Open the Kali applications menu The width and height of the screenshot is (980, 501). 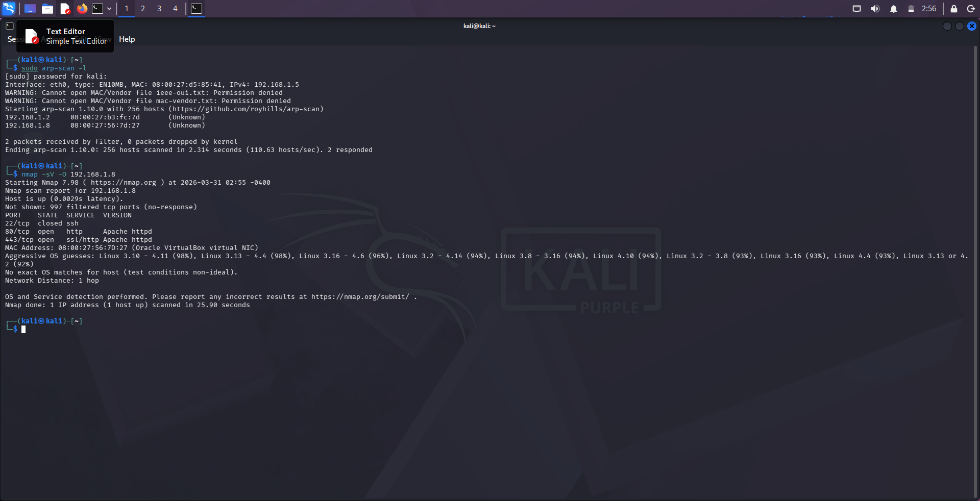click(x=8, y=8)
